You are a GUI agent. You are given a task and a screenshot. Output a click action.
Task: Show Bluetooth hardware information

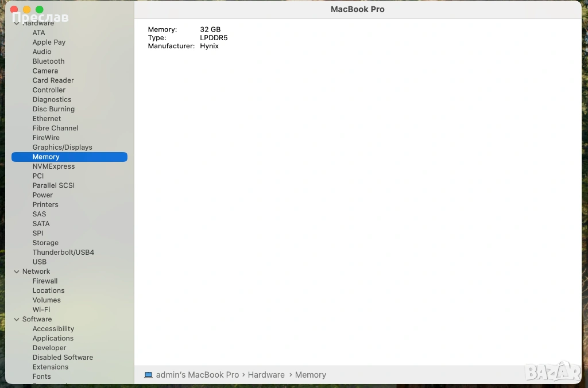(48, 61)
